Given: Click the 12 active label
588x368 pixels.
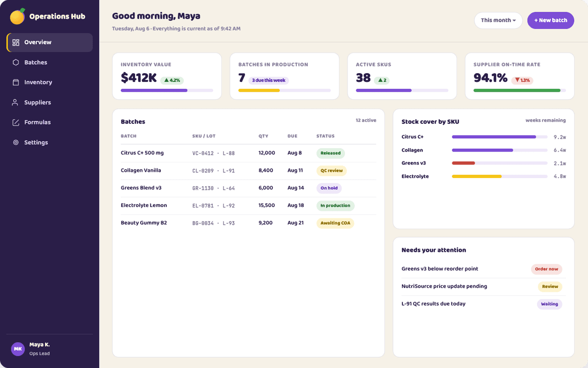Looking at the screenshot, I should click(x=366, y=120).
